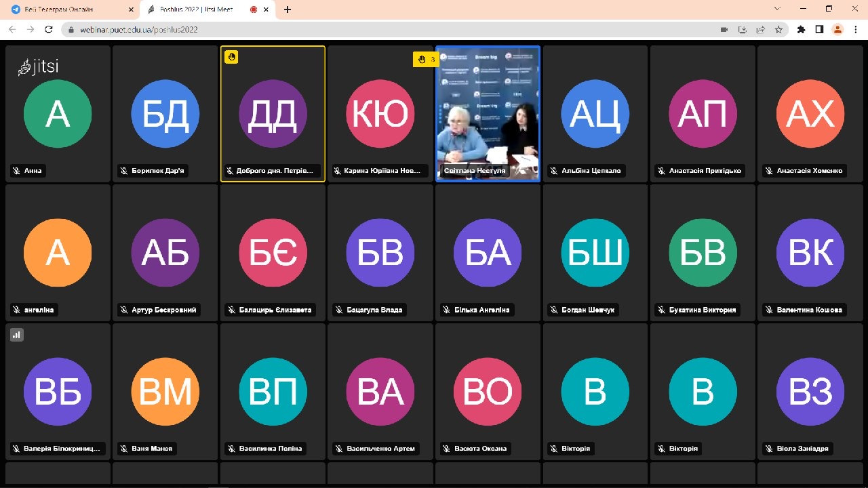Bookmark this page with the star icon
This screenshot has width=868, height=488.
[778, 30]
